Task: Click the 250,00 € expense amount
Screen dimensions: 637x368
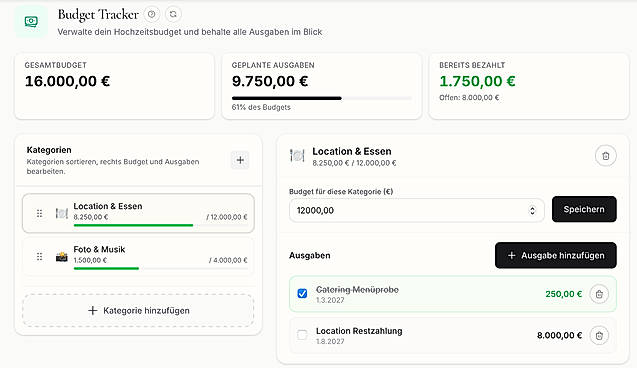Action: (x=564, y=294)
